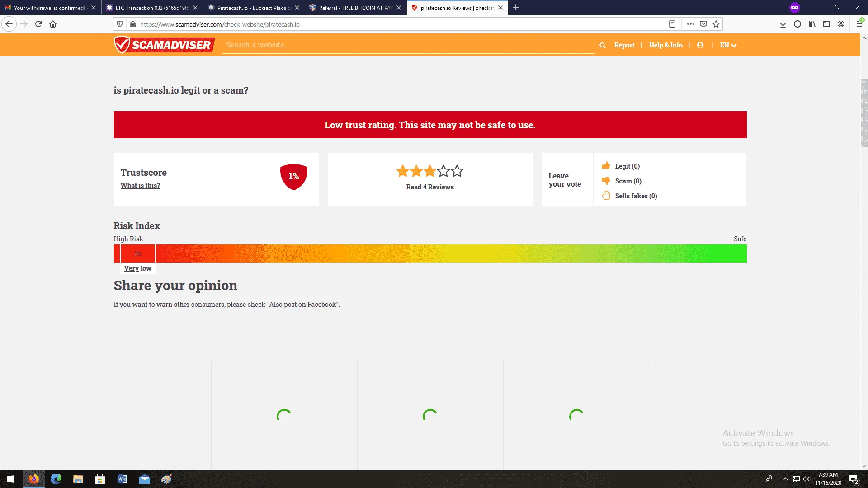Open Read 4 Reviews link
This screenshot has height=488, width=868.
tap(430, 187)
